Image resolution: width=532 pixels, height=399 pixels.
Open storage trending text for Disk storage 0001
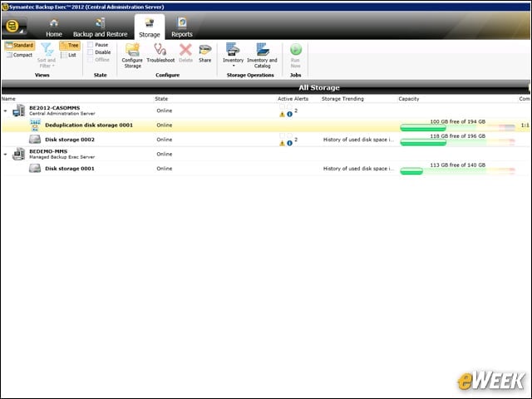tap(358, 168)
